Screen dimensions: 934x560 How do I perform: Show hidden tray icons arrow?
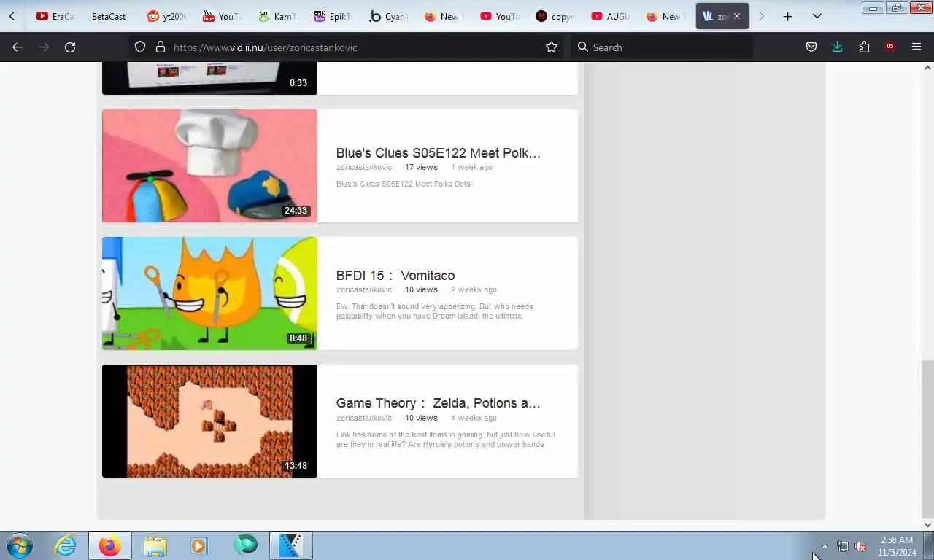(825, 546)
